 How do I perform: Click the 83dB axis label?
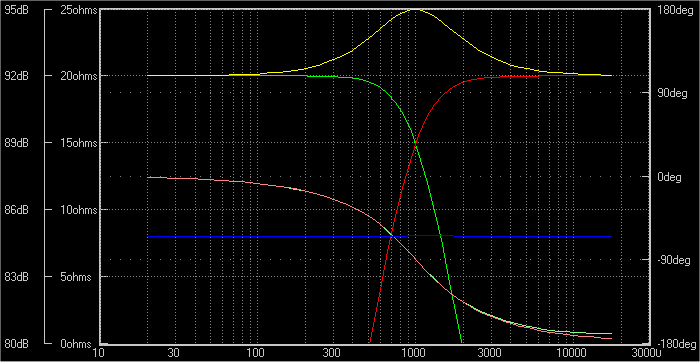[x=16, y=277]
